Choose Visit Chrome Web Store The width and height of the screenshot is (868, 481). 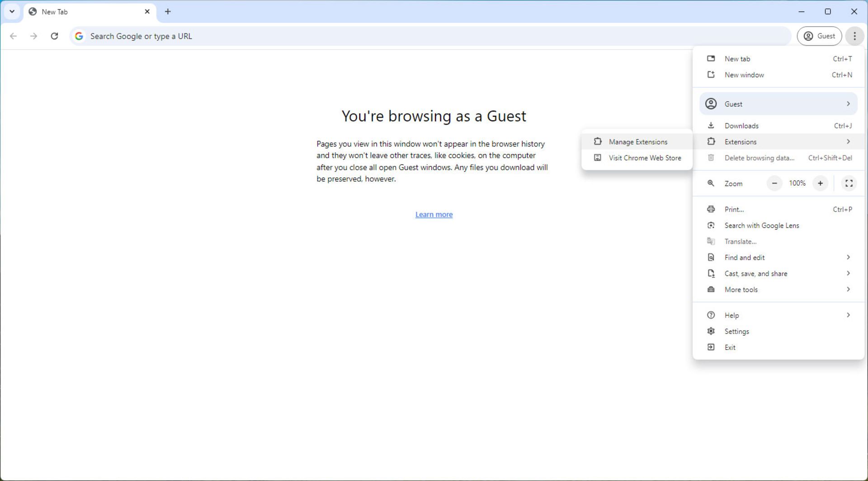click(644, 158)
